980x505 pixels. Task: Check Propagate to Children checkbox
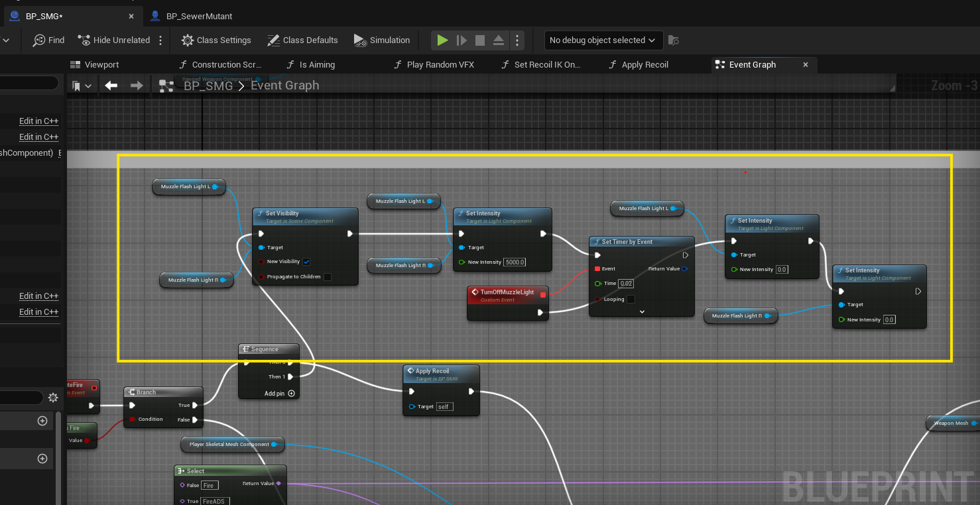328,277
